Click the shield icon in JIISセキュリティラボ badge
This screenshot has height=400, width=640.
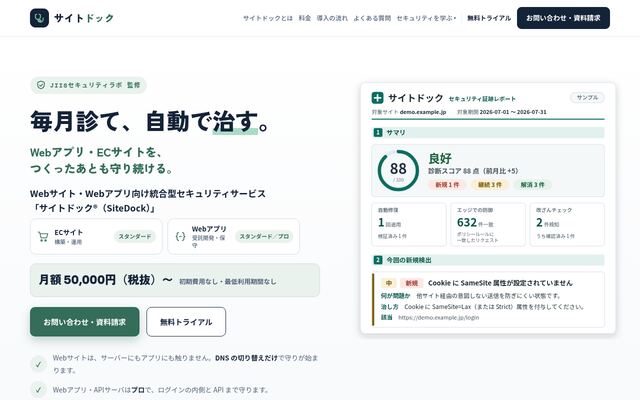coord(41,85)
